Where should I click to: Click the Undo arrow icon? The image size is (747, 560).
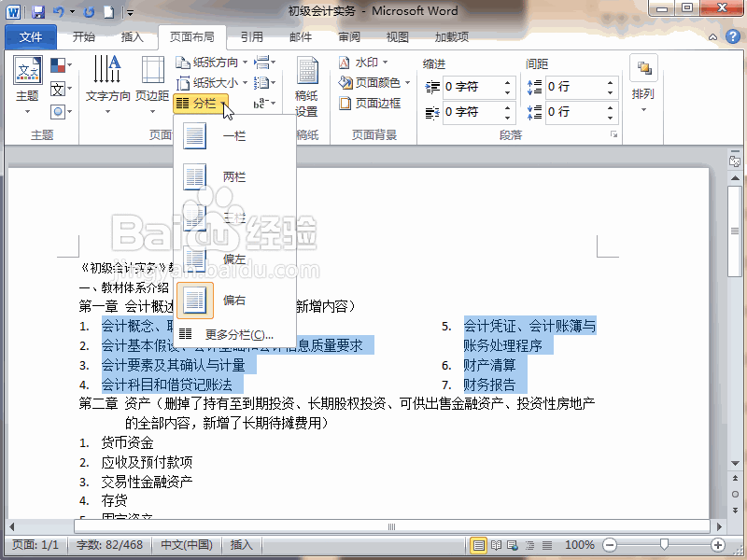pyautogui.click(x=59, y=12)
